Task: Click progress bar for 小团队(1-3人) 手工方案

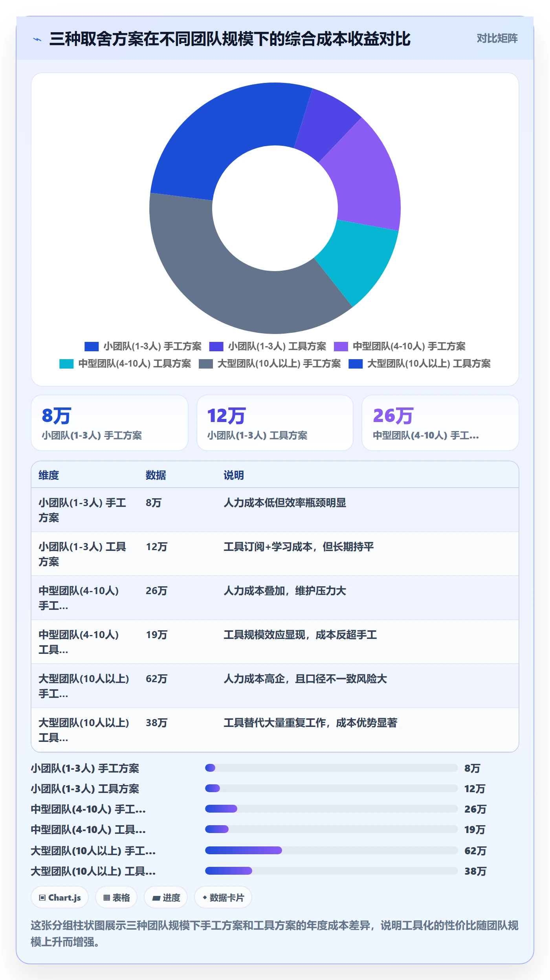Action: click(x=331, y=768)
